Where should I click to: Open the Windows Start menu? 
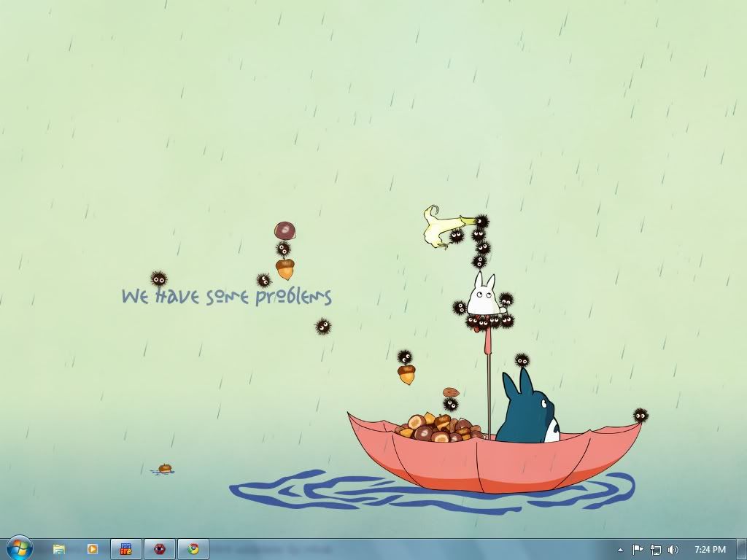tap(18, 548)
